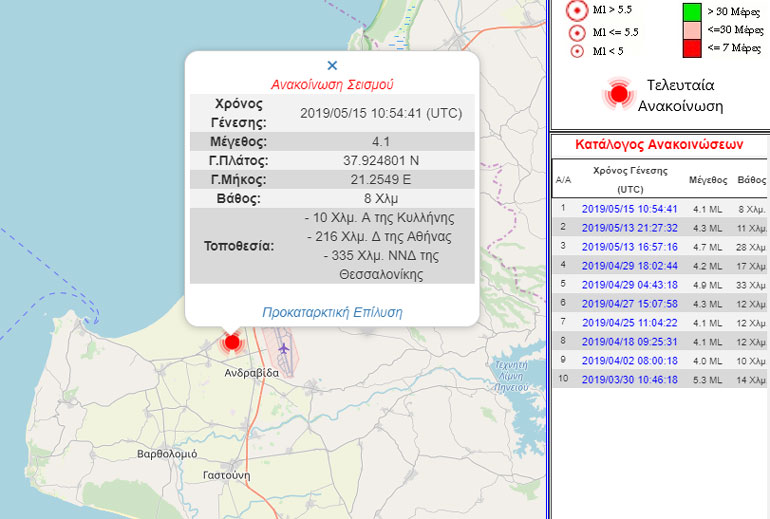This screenshot has width=770, height=519.
Task: Open the Προκαταρκτική Επίλυση link
Action: pos(332,312)
